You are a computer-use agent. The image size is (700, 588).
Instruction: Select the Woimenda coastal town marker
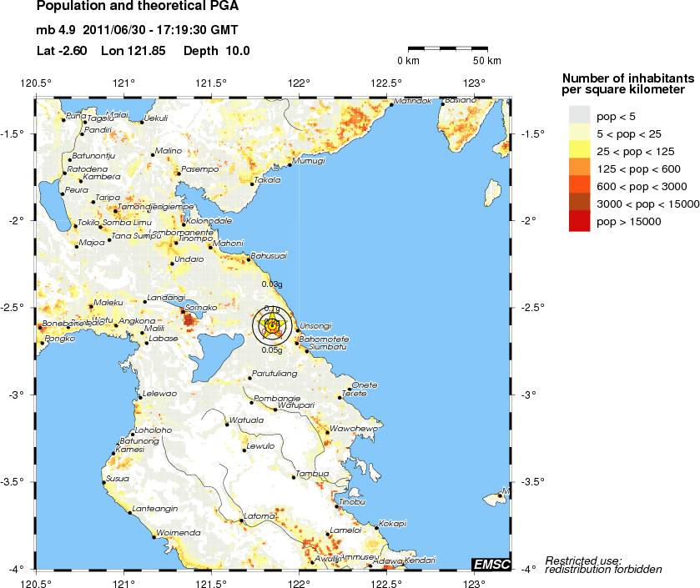154,537
